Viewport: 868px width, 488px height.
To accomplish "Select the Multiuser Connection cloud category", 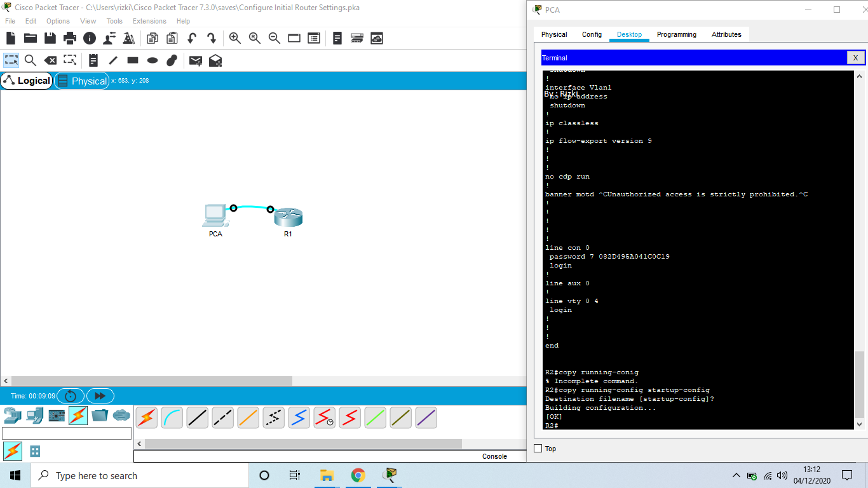I will coord(122,416).
